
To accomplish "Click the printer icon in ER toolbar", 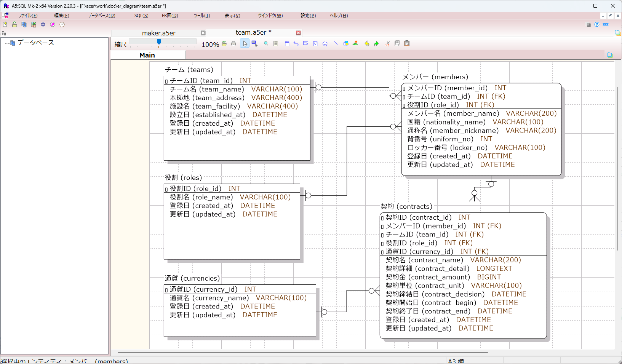I will click(x=233, y=44).
